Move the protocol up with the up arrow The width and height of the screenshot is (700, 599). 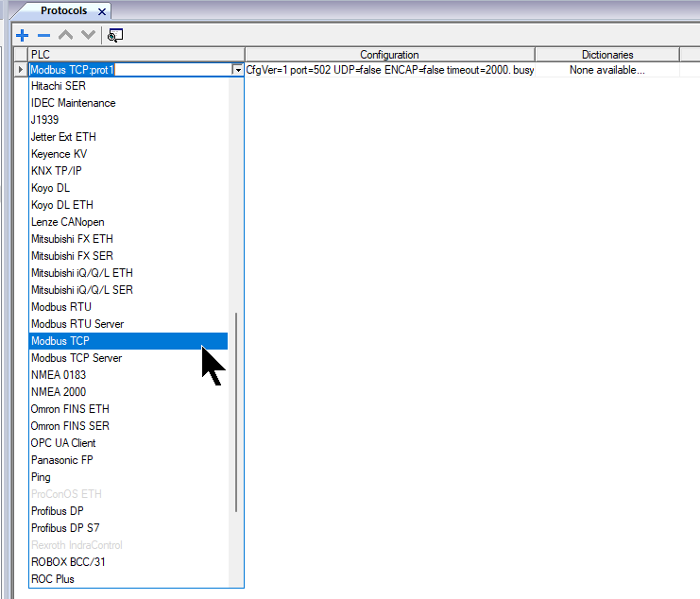coord(65,35)
